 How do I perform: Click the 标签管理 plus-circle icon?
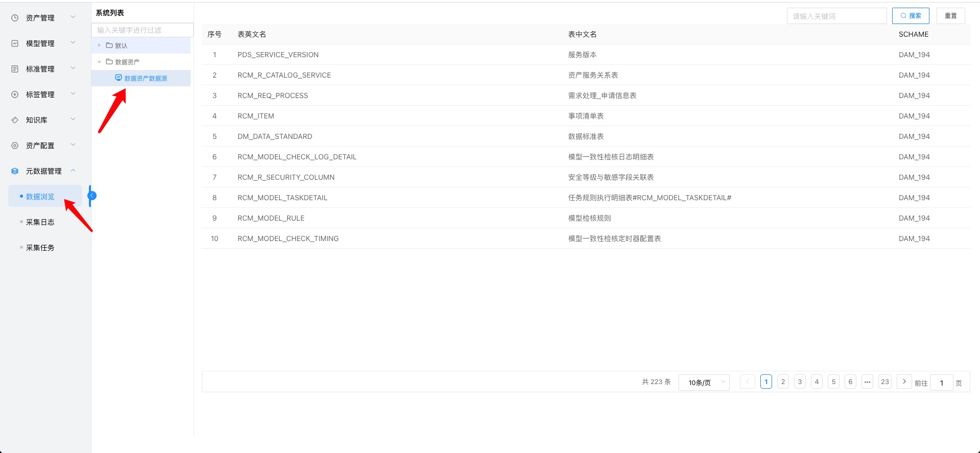[15, 94]
